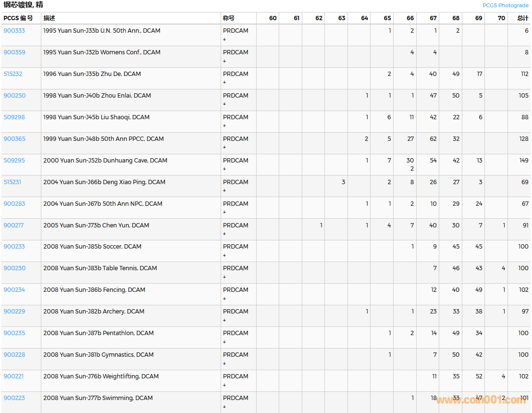Click the 总计 column header
The image size is (532, 413).
(522, 18)
